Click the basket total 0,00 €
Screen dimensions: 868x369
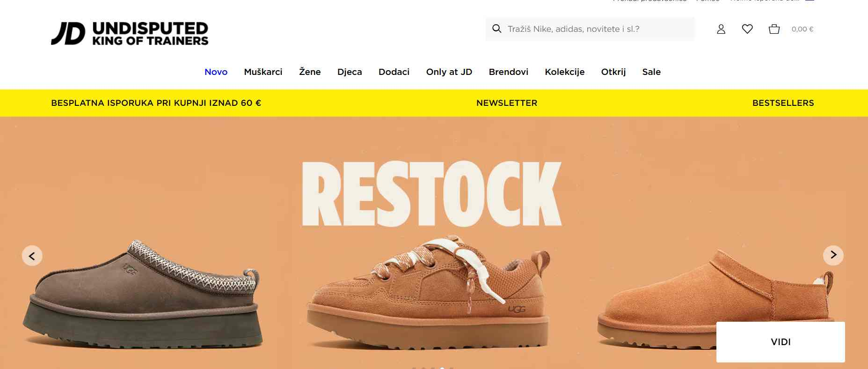tap(802, 29)
